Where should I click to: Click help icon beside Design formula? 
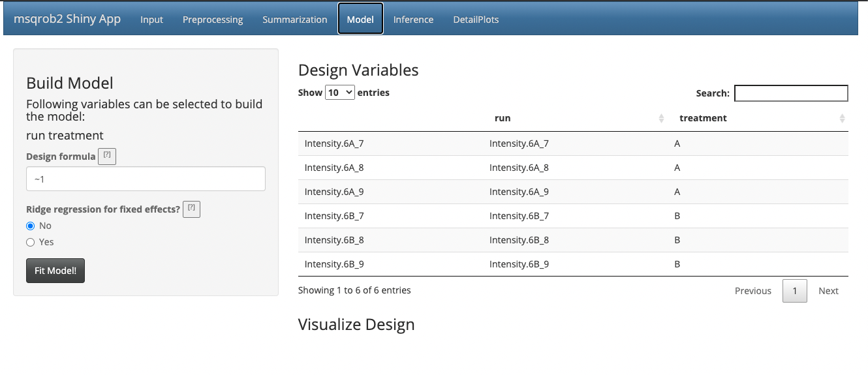click(x=106, y=157)
